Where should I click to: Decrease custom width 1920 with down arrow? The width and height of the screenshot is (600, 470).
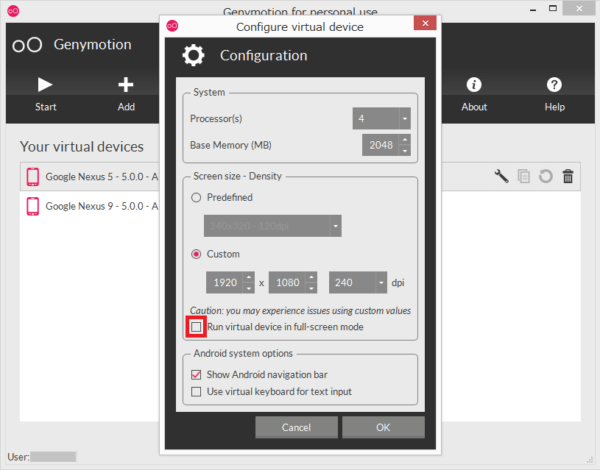(x=249, y=288)
